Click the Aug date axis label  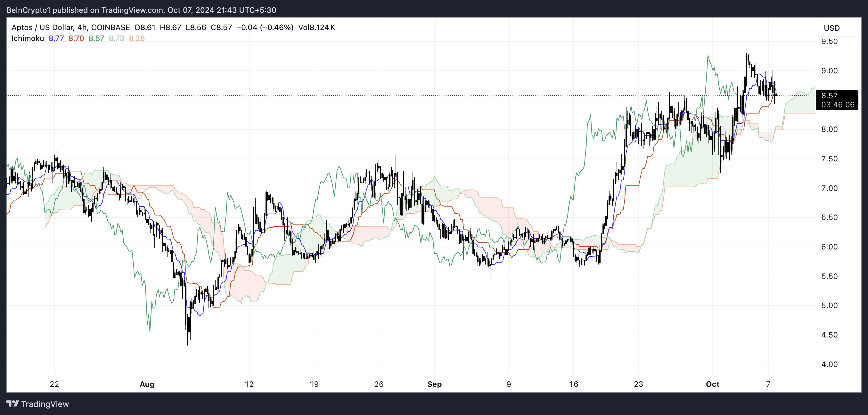coord(147,384)
